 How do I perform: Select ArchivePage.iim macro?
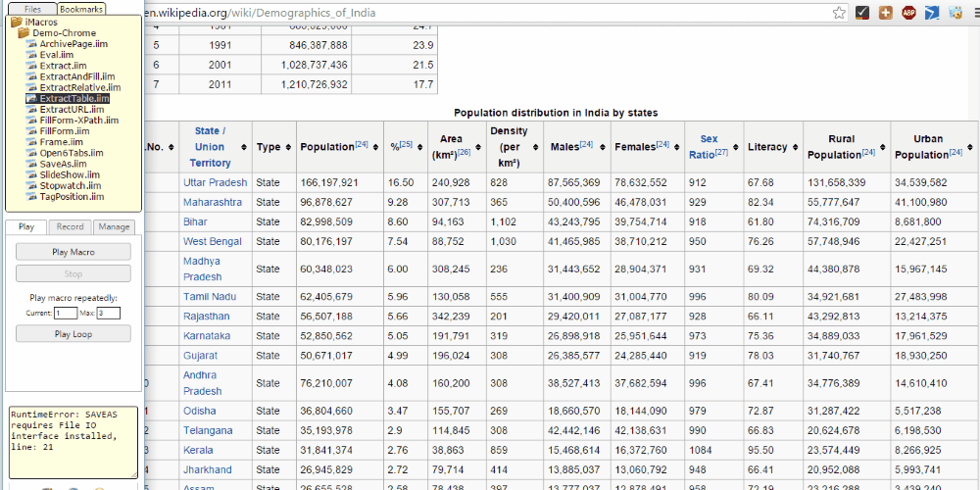tap(73, 44)
